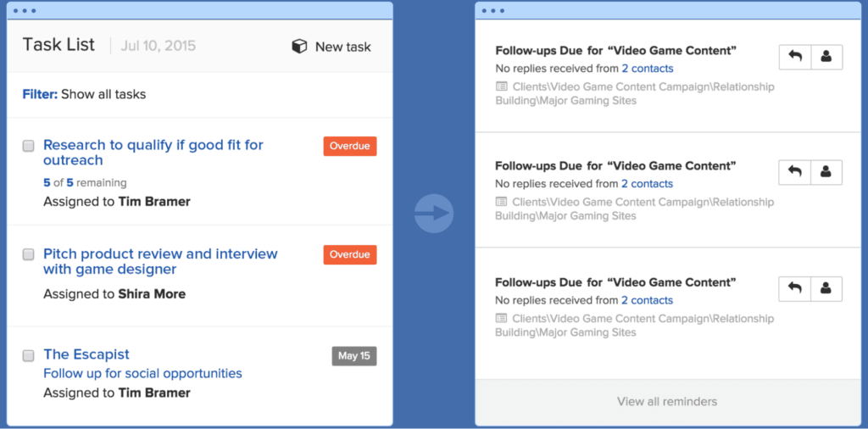Click the 'May 15' date badge
This screenshot has width=868, height=429.
(354, 356)
